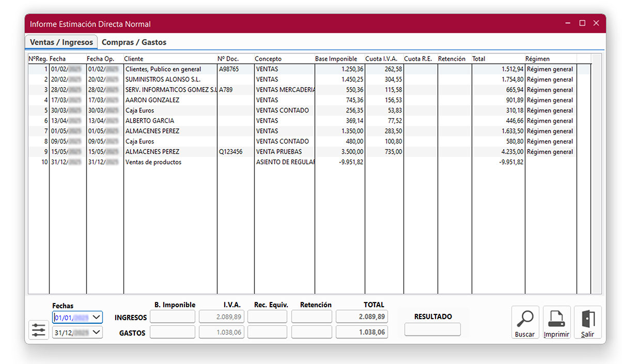Select the VENTA PRUEBAS row for ALMACENES PEREZ
The height and width of the screenshot is (364, 622).
coord(279,152)
